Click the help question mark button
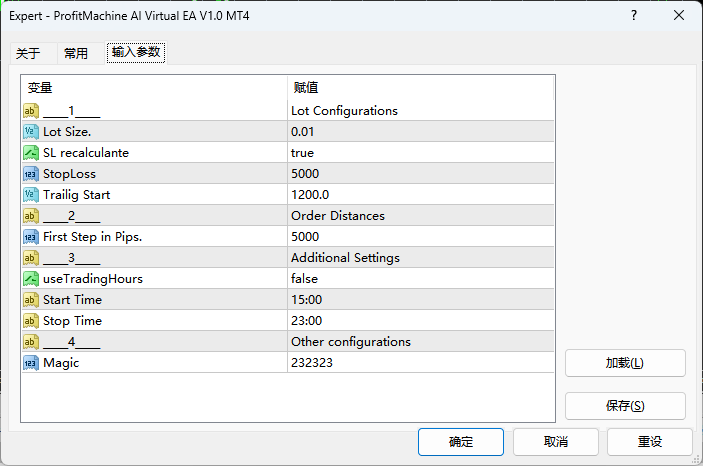This screenshot has width=703, height=466. point(633,16)
